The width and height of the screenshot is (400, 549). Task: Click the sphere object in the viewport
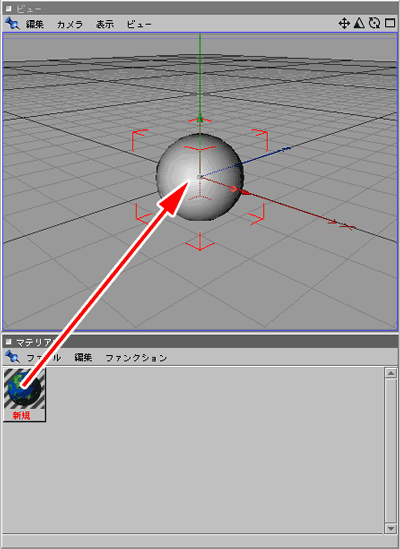tap(200, 177)
